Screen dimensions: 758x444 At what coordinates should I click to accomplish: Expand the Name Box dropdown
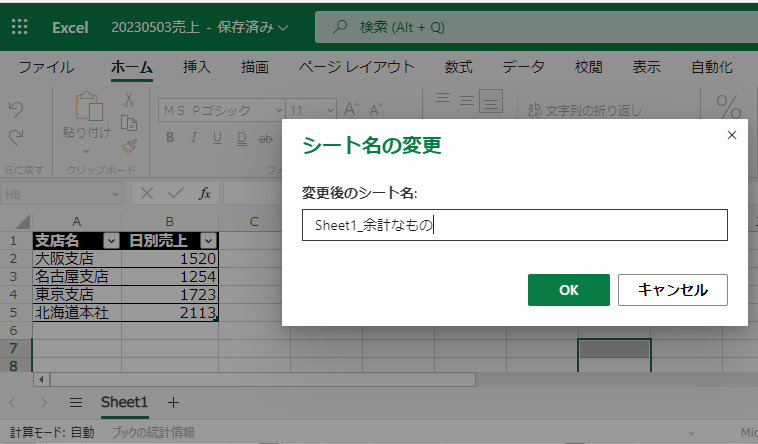tap(115, 194)
